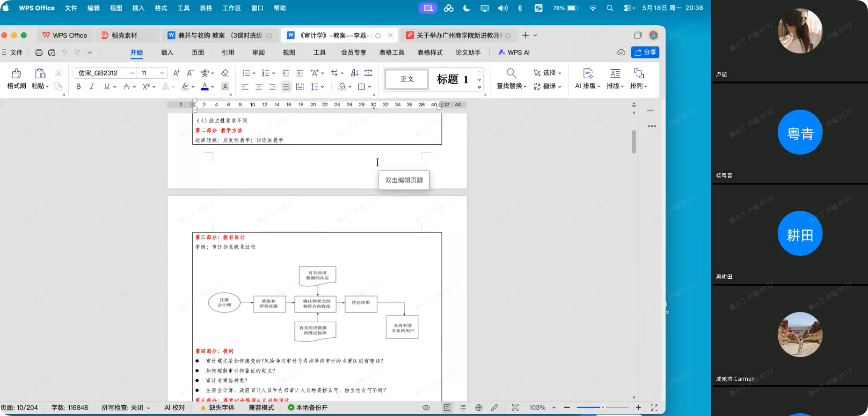868x416 pixels.
Task: Expand the bullet list dropdown arrow
Action: click(x=254, y=73)
